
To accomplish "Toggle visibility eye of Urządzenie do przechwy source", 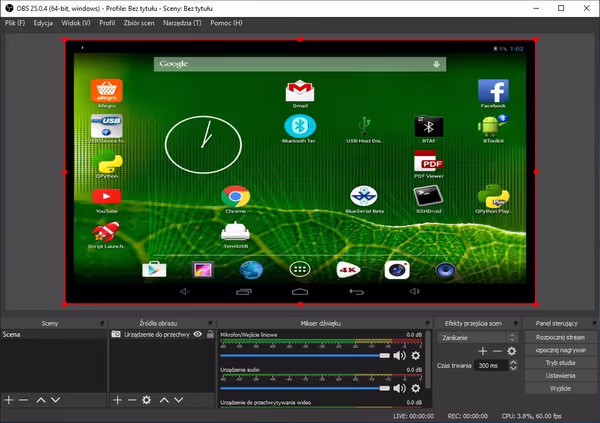I will [197, 334].
